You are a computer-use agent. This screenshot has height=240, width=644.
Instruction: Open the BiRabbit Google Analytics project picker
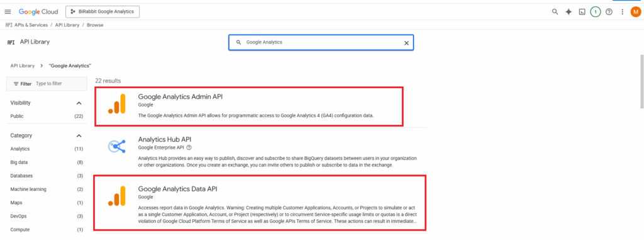pos(103,11)
